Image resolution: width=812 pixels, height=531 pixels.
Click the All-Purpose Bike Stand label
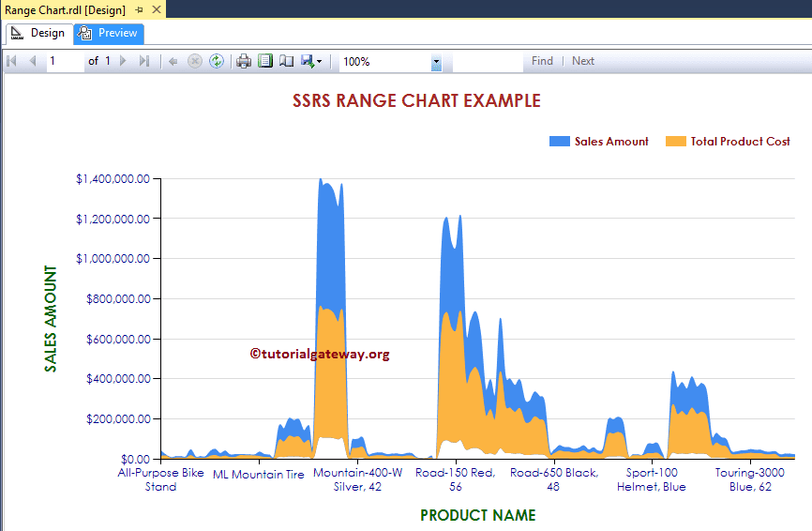[160, 479]
